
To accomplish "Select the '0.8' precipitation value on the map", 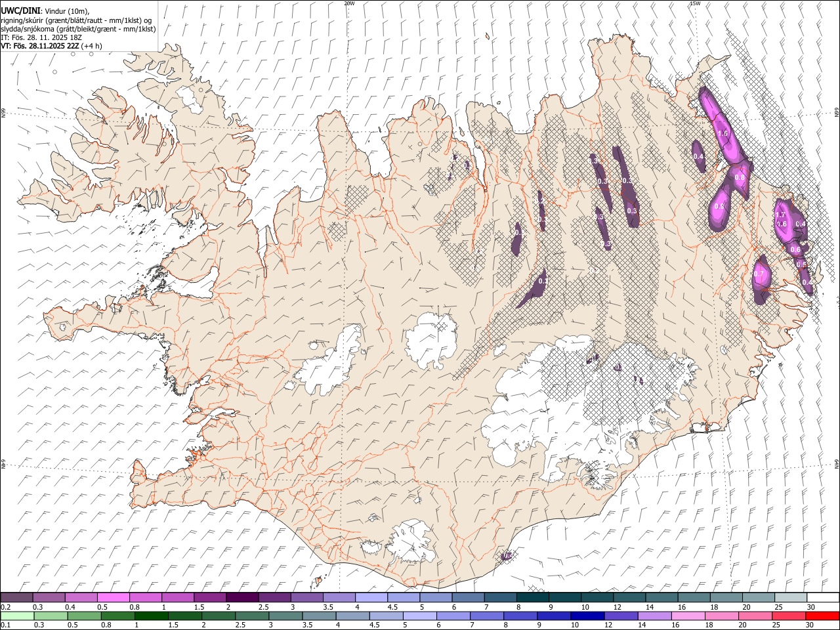I will pyautogui.click(x=740, y=177).
